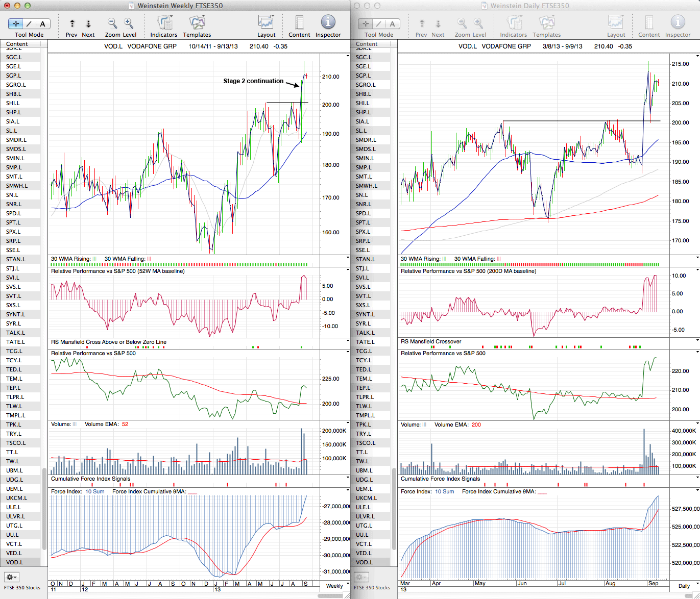Image resolution: width=700 pixels, height=599 pixels.
Task: Click the Content column header in Weekly window
Action: coord(20,44)
